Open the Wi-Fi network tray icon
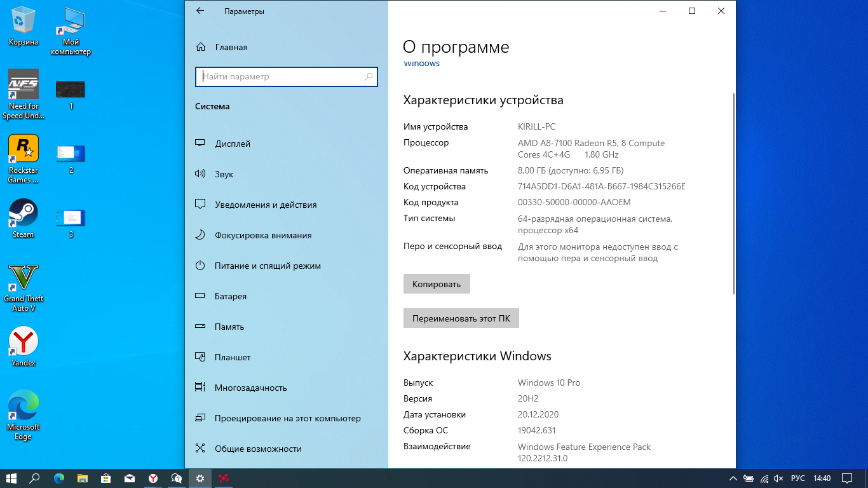868x488 pixels. [x=764, y=478]
